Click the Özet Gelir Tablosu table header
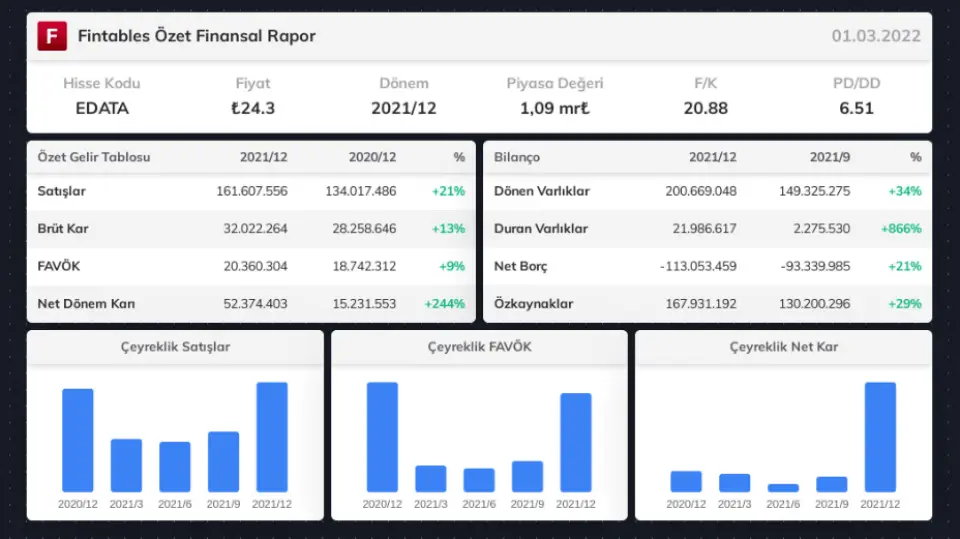The height and width of the screenshot is (539, 960). pyautogui.click(x=94, y=157)
